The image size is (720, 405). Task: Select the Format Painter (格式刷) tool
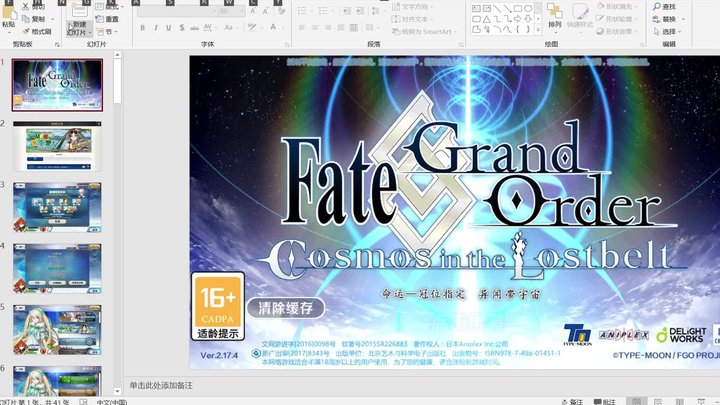[x=37, y=31]
